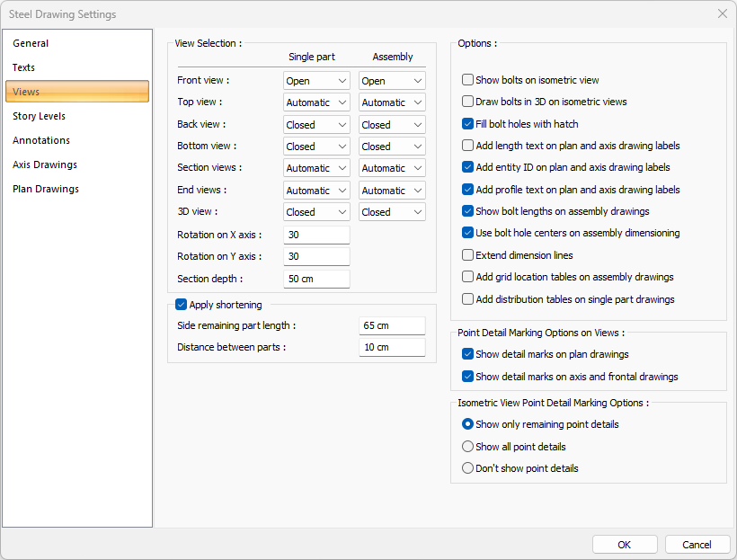The height and width of the screenshot is (560, 737).
Task: Choose Don't show point details option
Action: click(x=467, y=468)
